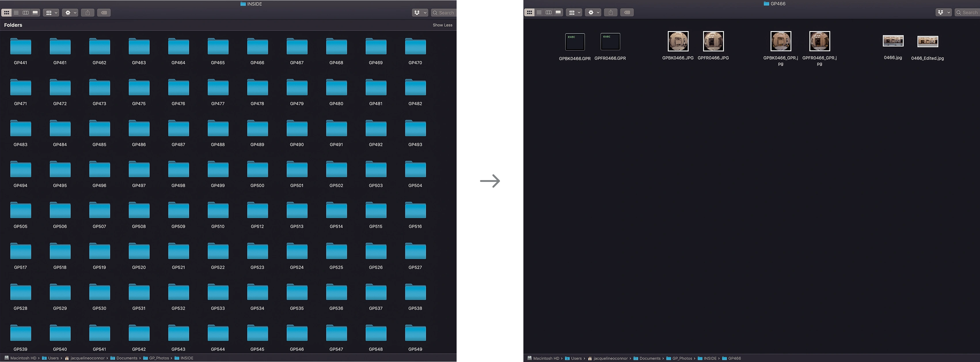The width and height of the screenshot is (980, 362).
Task: Select the GP466 folder icon
Action: coord(257,46)
